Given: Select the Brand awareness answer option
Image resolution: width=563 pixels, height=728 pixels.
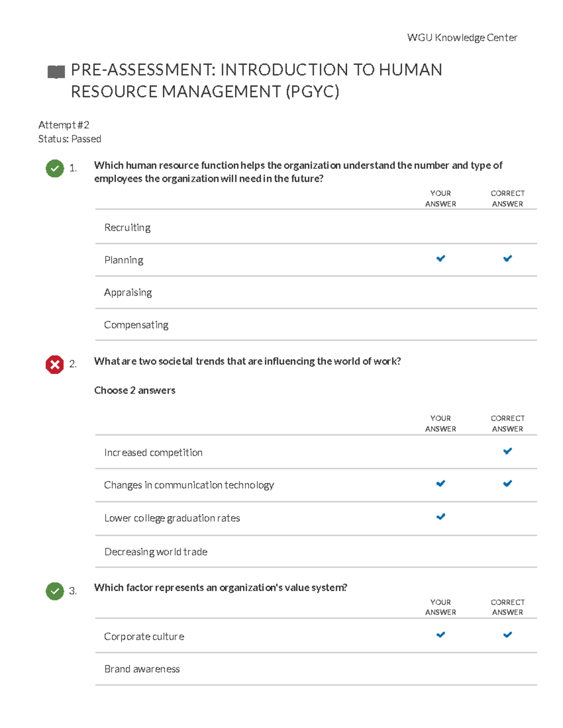Looking at the screenshot, I should coord(142,669).
